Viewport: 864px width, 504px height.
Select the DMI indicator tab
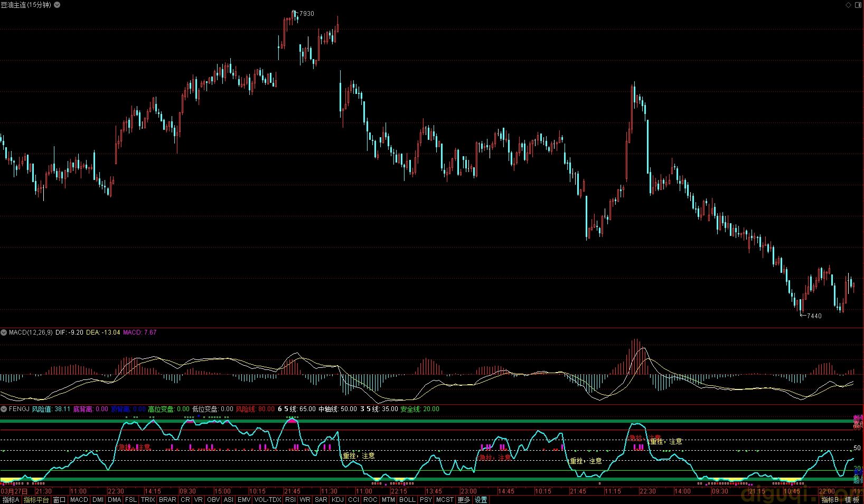pos(98,500)
